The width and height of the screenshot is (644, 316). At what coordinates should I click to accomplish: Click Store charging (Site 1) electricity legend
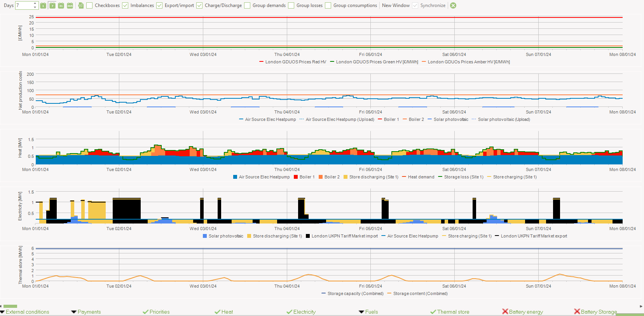467,236
